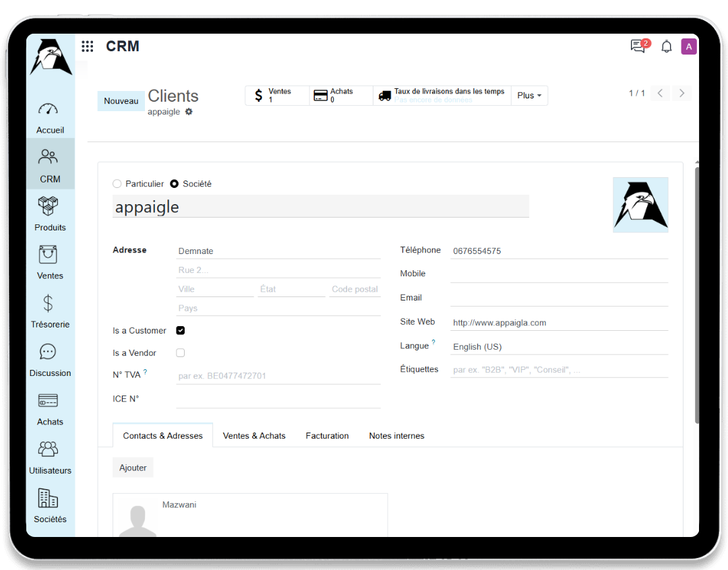Open the CRM people icon in sidebar
The height and width of the screenshot is (570, 728).
point(48,157)
